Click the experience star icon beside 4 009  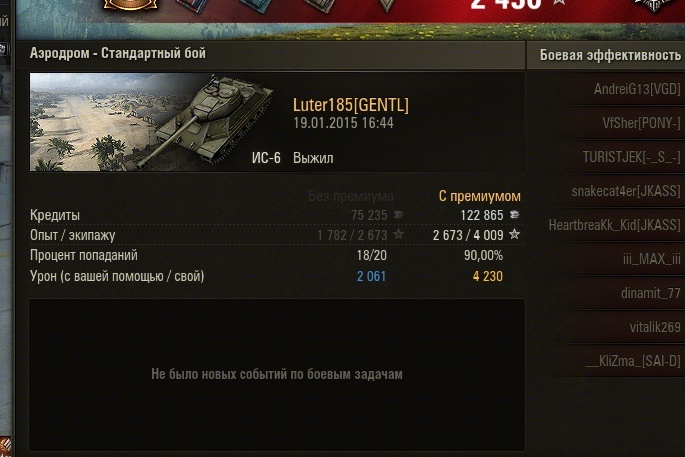tap(515, 234)
